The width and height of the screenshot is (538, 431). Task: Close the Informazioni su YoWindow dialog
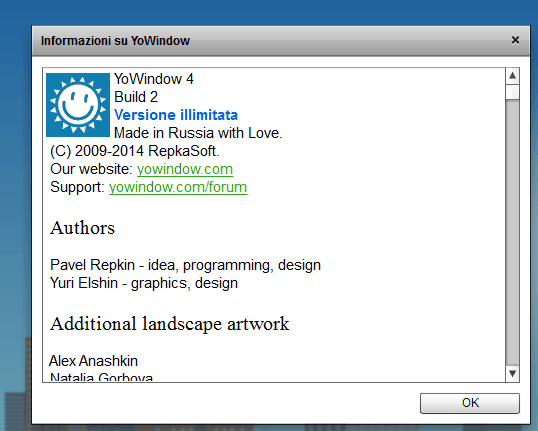coord(515,40)
